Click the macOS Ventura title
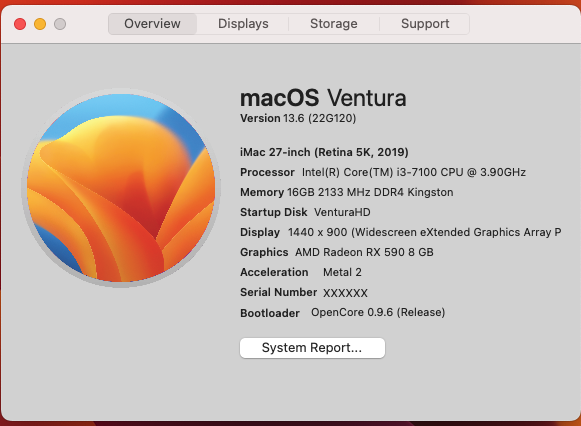This screenshot has height=426, width=581. pos(323,98)
